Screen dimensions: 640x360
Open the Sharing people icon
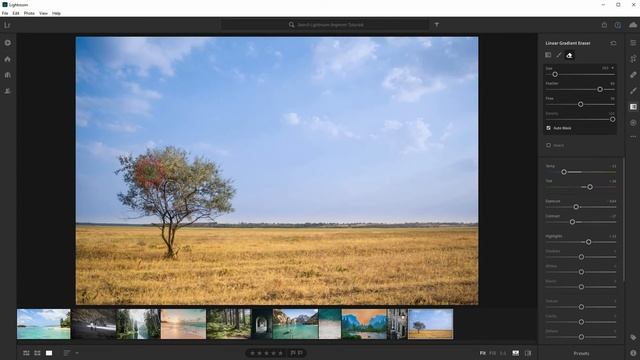pyautogui.click(x=7, y=91)
